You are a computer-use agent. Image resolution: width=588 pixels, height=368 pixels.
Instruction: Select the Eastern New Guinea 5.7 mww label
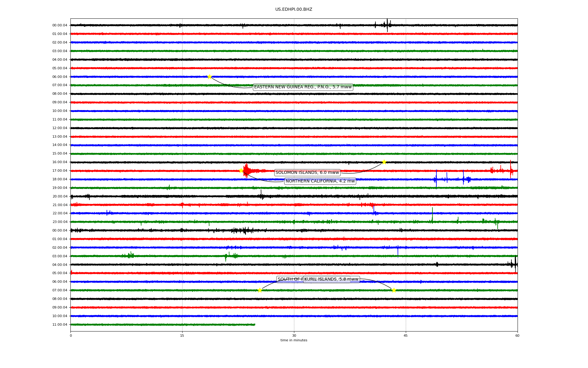point(303,87)
